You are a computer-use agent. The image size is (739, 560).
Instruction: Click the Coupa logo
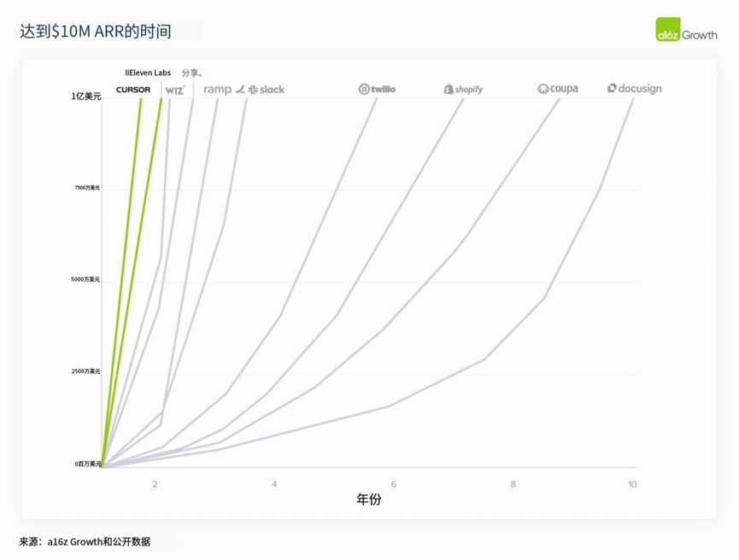click(x=558, y=89)
